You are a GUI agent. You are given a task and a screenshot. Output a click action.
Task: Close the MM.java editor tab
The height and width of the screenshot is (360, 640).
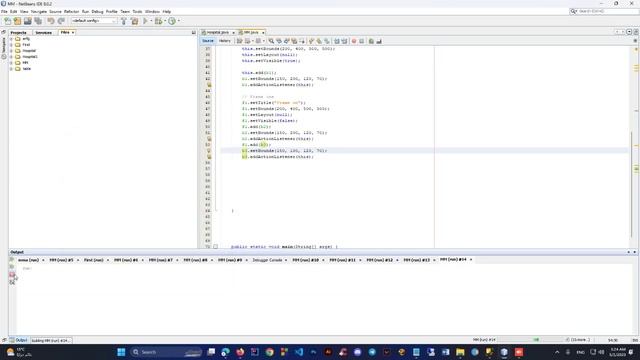263,32
